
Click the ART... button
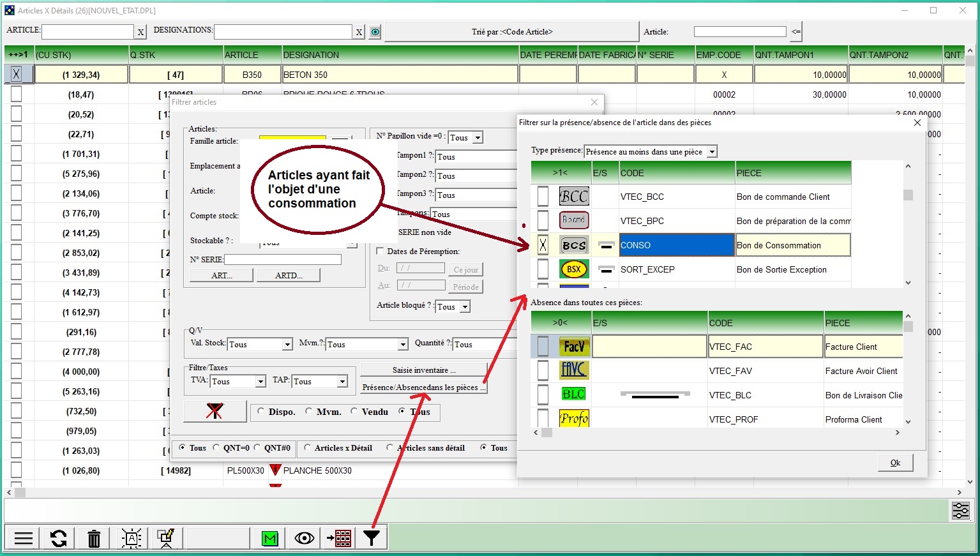(x=222, y=276)
